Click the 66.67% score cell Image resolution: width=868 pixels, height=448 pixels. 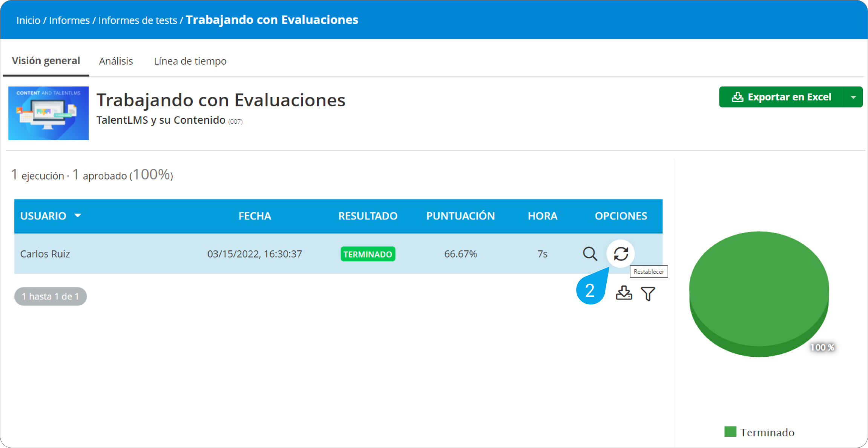[460, 254]
